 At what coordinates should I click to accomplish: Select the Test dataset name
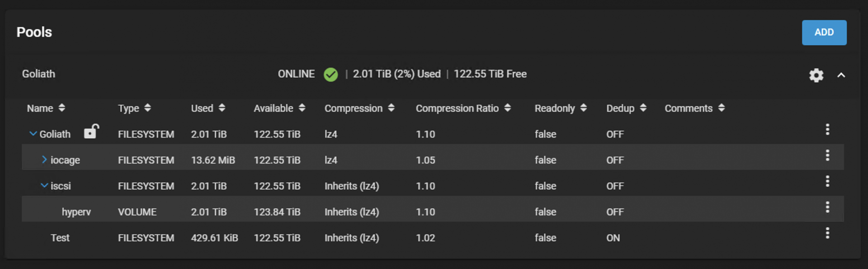point(60,238)
